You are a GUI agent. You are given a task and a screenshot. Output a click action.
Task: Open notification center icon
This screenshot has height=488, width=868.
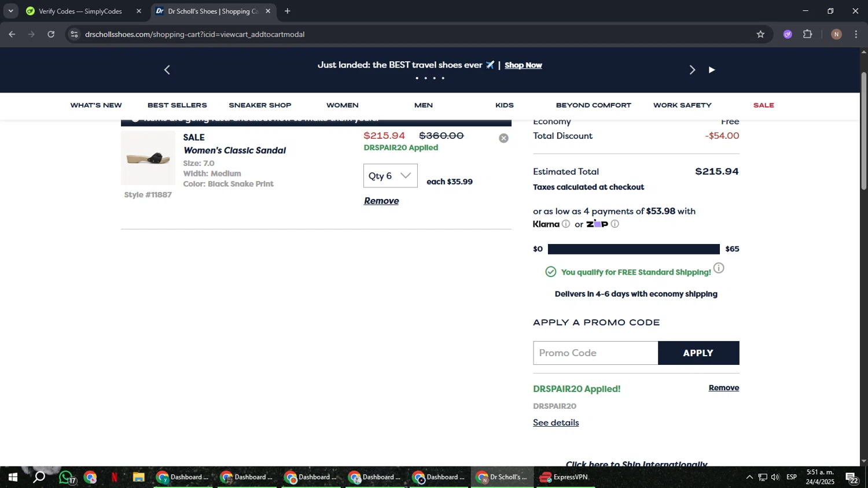pyautogui.click(x=852, y=478)
